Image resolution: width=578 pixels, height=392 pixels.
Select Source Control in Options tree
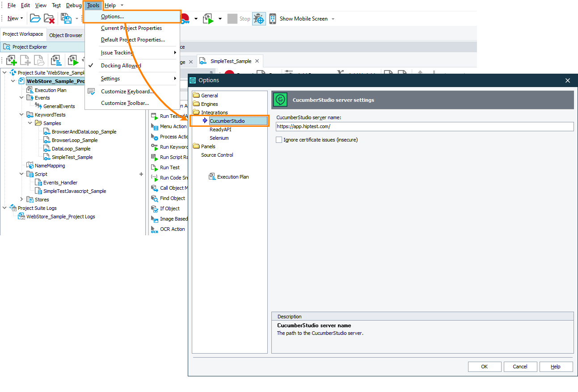[x=217, y=155]
